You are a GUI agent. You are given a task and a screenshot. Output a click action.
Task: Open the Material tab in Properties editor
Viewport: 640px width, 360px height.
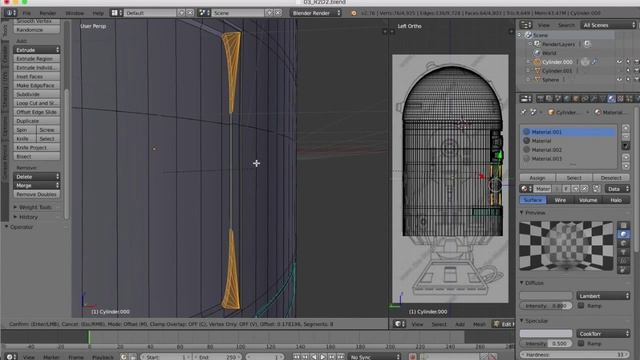pyautogui.click(x=611, y=99)
